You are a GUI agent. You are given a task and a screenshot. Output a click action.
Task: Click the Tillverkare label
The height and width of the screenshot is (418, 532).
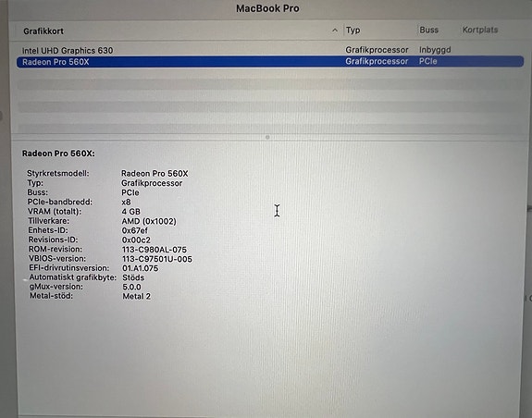coord(48,221)
